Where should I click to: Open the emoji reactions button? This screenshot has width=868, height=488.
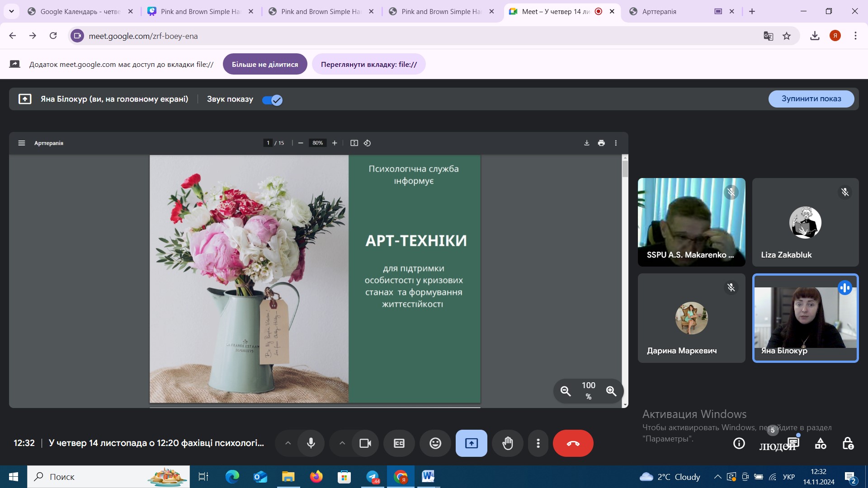(x=435, y=443)
